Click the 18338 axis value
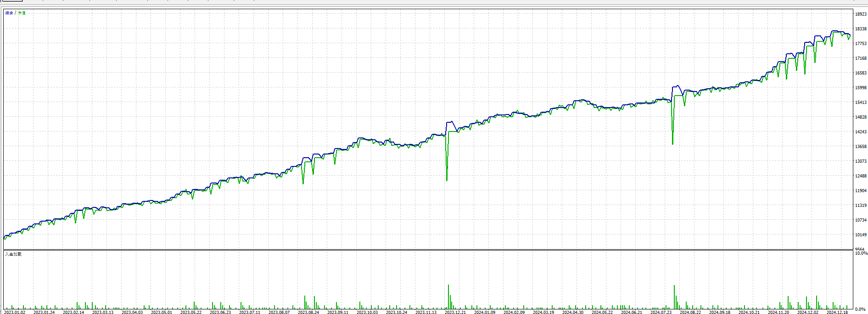Image resolution: width=868 pixels, height=314 pixels. [861, 29]
